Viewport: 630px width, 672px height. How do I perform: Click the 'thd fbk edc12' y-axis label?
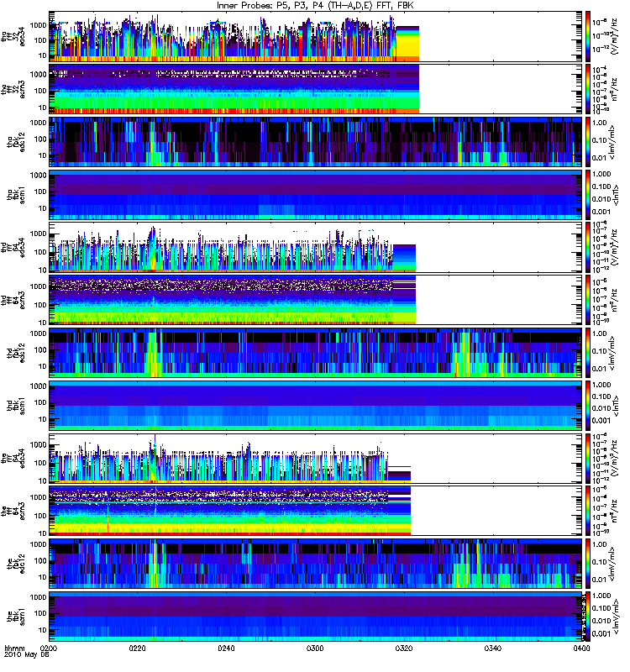[16, 353]
